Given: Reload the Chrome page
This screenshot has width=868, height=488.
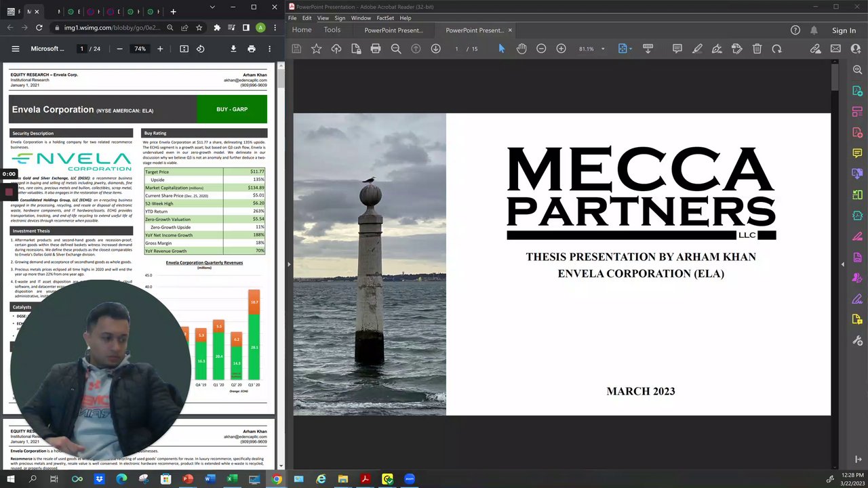Looking at the screenshot, I should pos(39,28).
